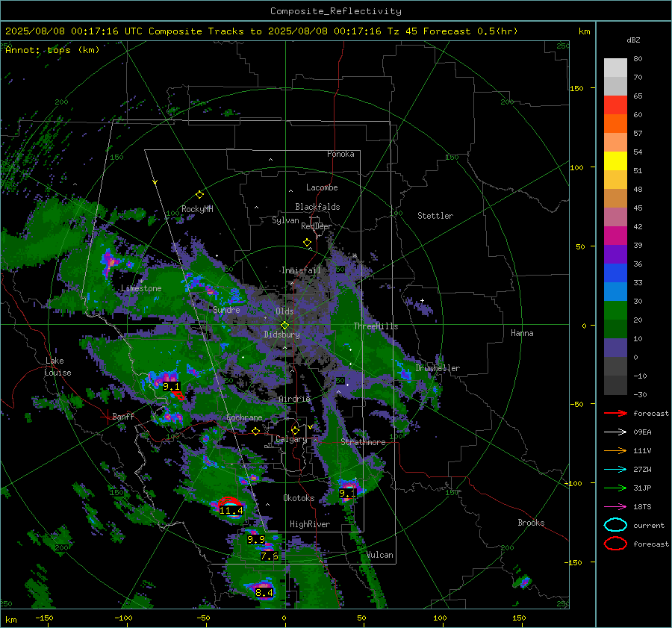Image resolution: width=672 pixels, height=628 pixels.
Task: Click the green 31JP arrow legend icon
Action: 616,488
